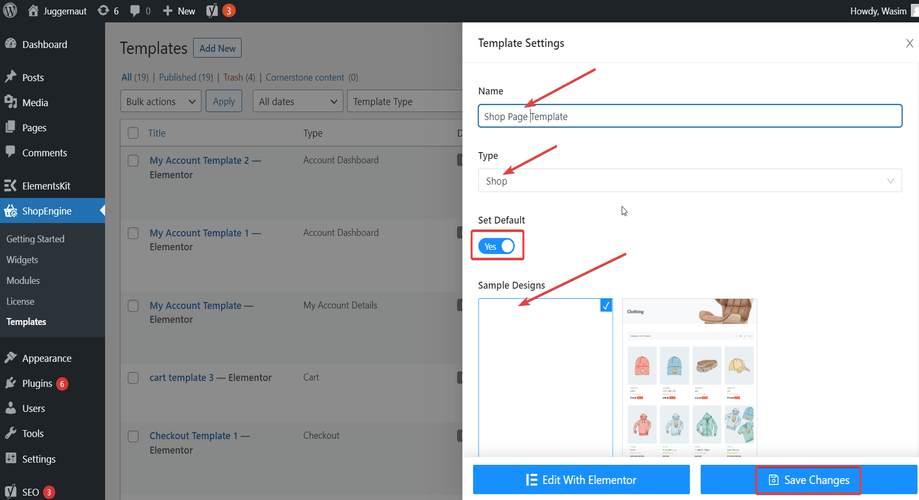
Task: Click the Elementor icon on Edit button
Action: 532,480
